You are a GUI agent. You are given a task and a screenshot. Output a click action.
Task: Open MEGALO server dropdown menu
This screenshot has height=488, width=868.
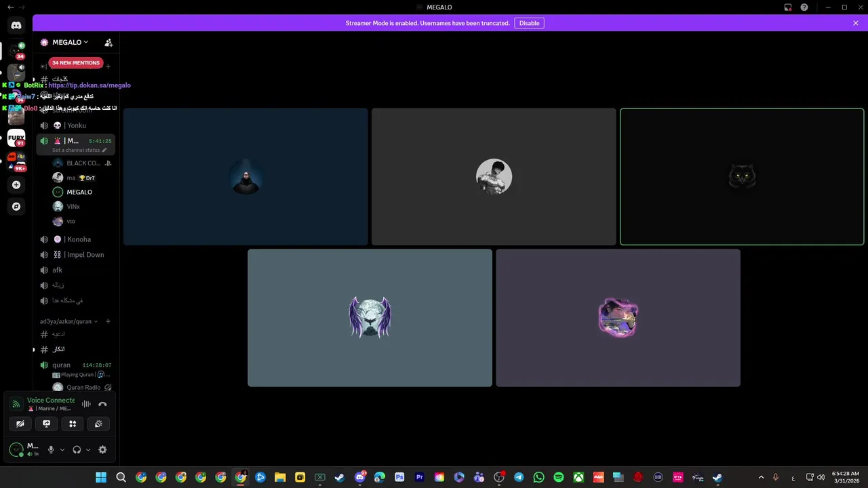70,42
